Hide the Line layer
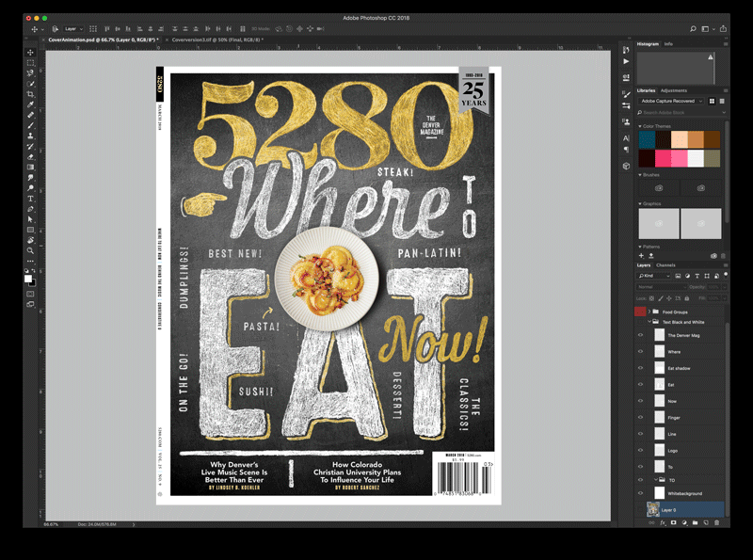This screenshot has width=753, height=560. (640, 434)
